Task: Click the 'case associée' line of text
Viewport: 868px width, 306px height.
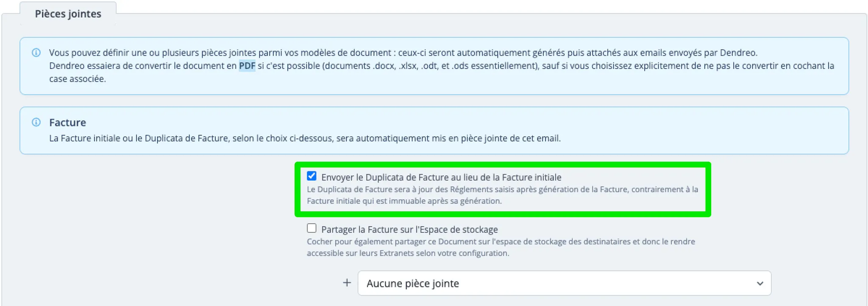Action: (78, 79)
